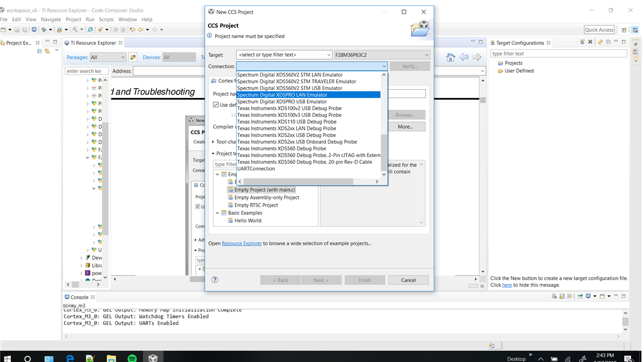Open the Devices All dropdown

pos(179,57)
